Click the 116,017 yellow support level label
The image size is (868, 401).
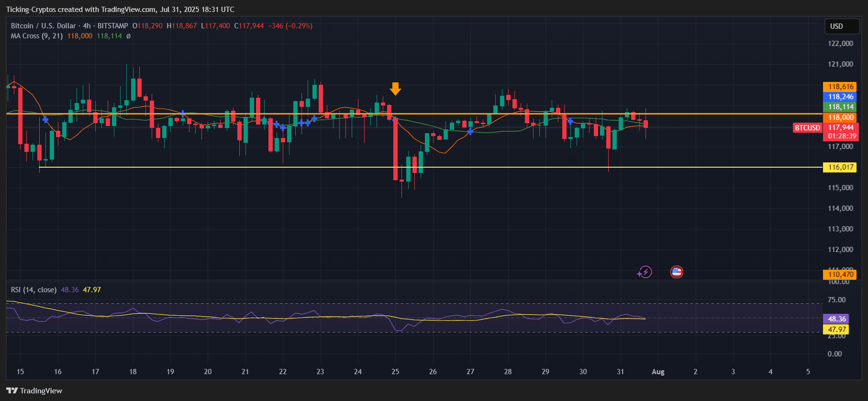[841, 167]
